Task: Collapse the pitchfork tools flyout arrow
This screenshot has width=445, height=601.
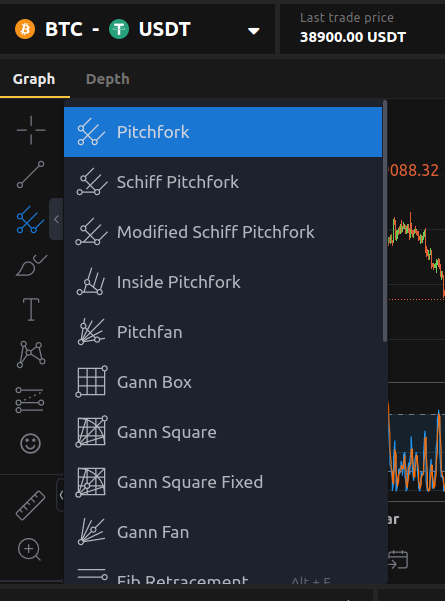Action: (56, 219)
